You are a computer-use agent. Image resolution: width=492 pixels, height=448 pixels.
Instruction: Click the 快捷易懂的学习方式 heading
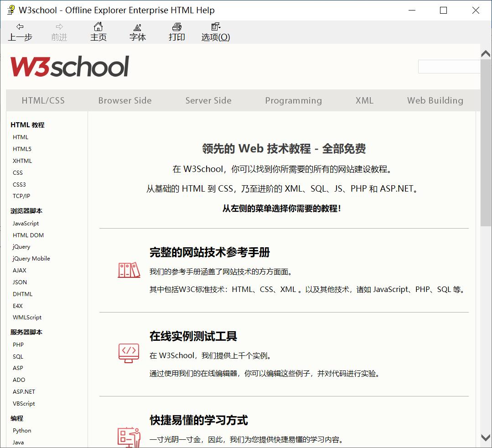tap(199, 420)
